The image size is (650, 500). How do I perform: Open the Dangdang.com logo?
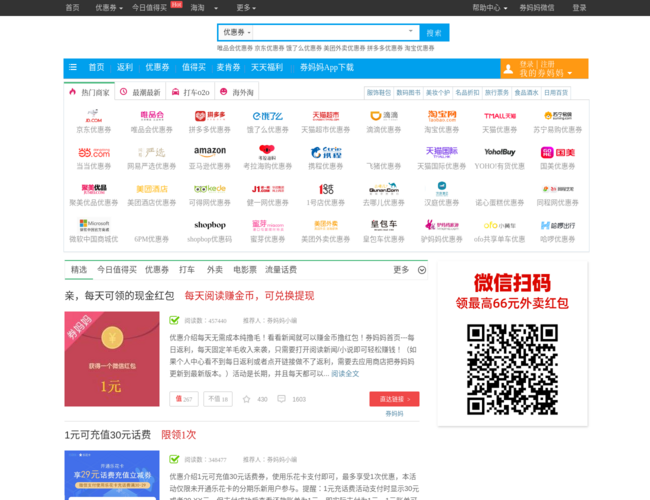point(94,153)
